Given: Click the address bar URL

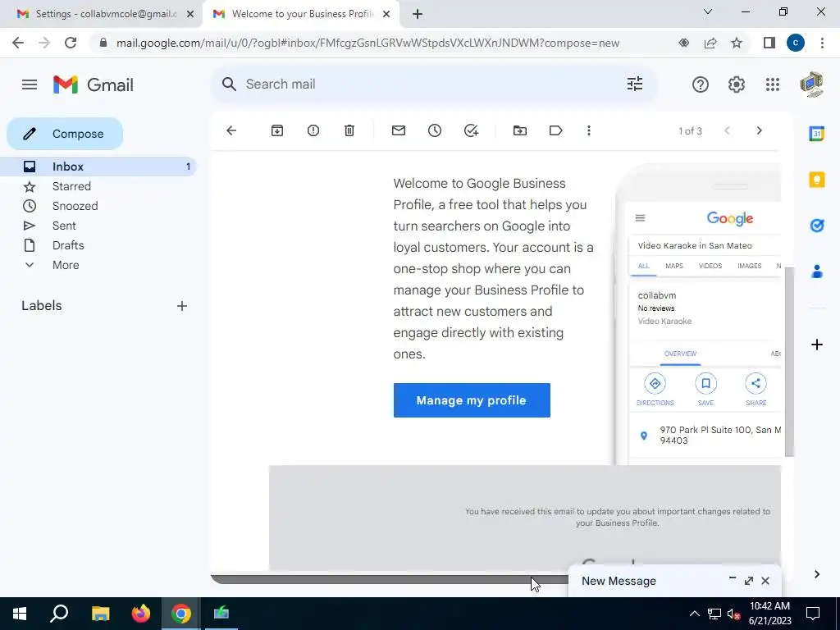Looking at the screenshot, I should (x=367, y=43).
